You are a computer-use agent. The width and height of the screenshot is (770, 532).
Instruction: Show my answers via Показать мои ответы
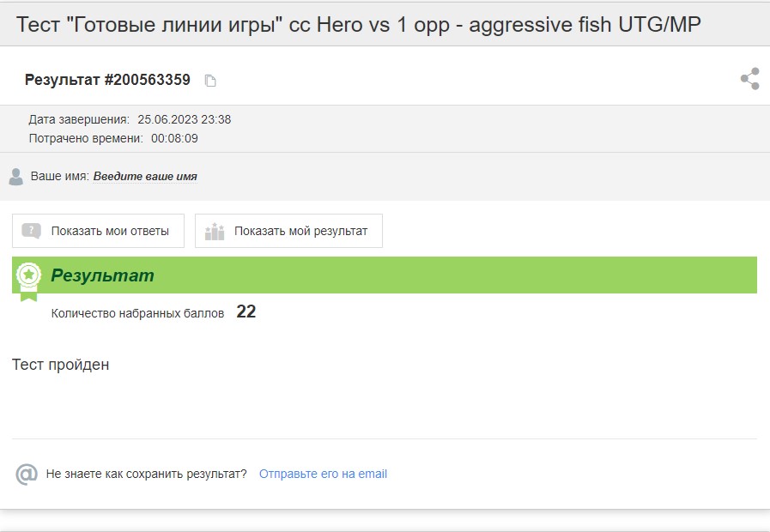click(98, 231)
